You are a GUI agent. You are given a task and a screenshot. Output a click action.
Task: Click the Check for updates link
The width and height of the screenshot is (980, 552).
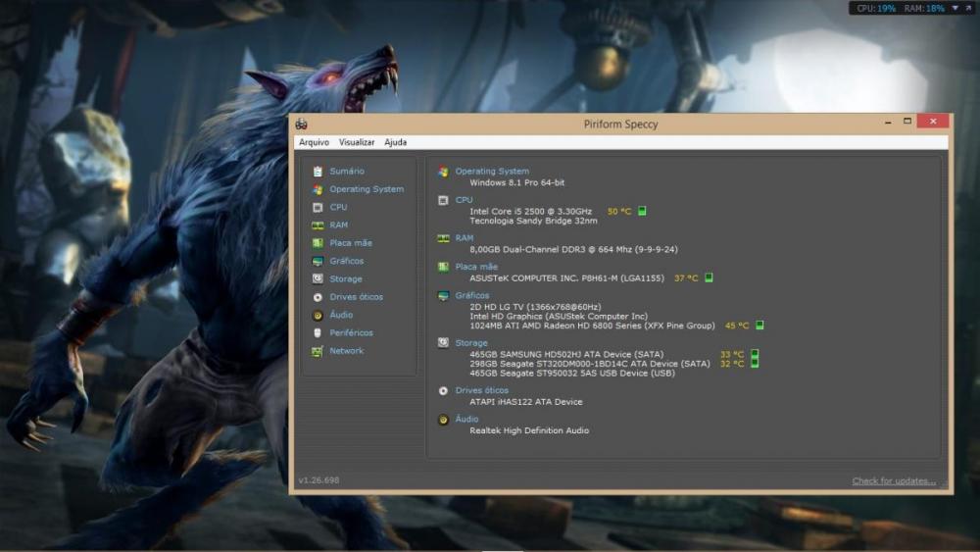click(x=893, y=481)
